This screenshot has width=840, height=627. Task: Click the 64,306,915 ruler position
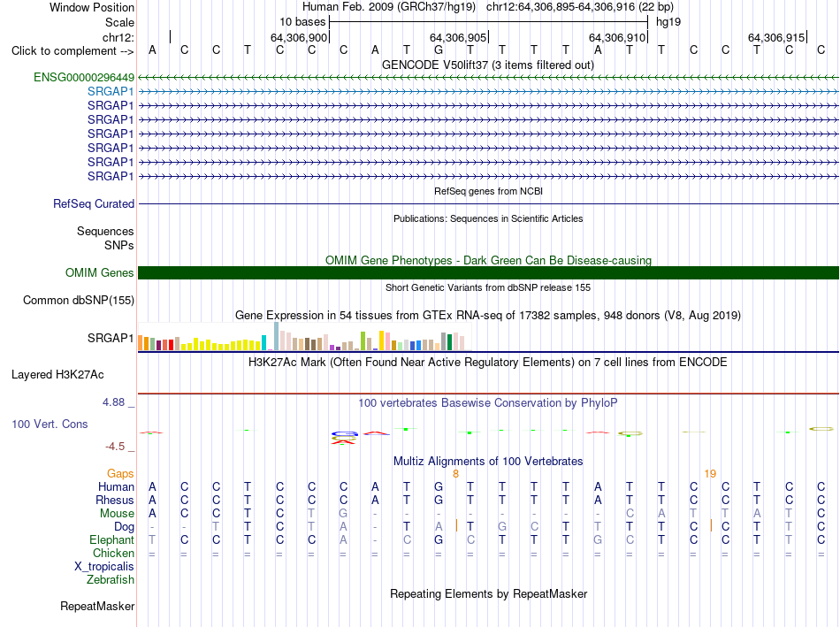pos(775,37)
